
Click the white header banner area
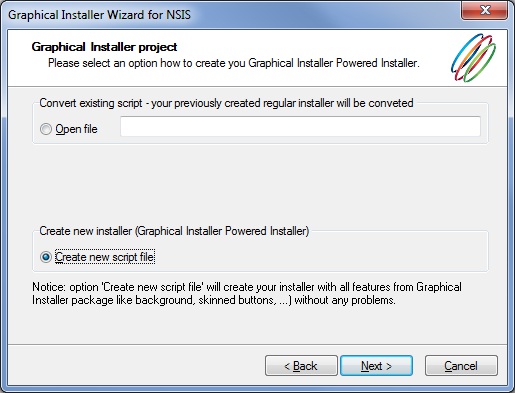[257, 58]
